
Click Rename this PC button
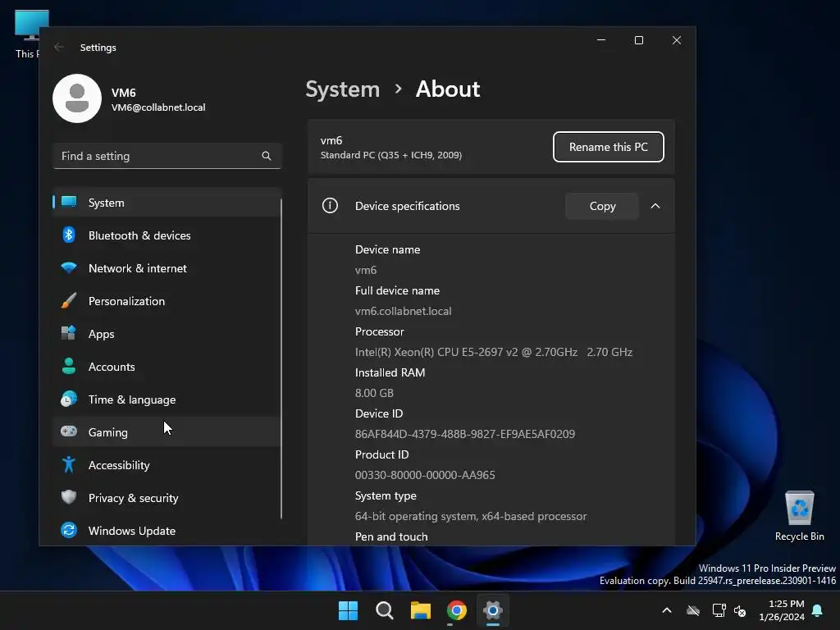[608, 147]
